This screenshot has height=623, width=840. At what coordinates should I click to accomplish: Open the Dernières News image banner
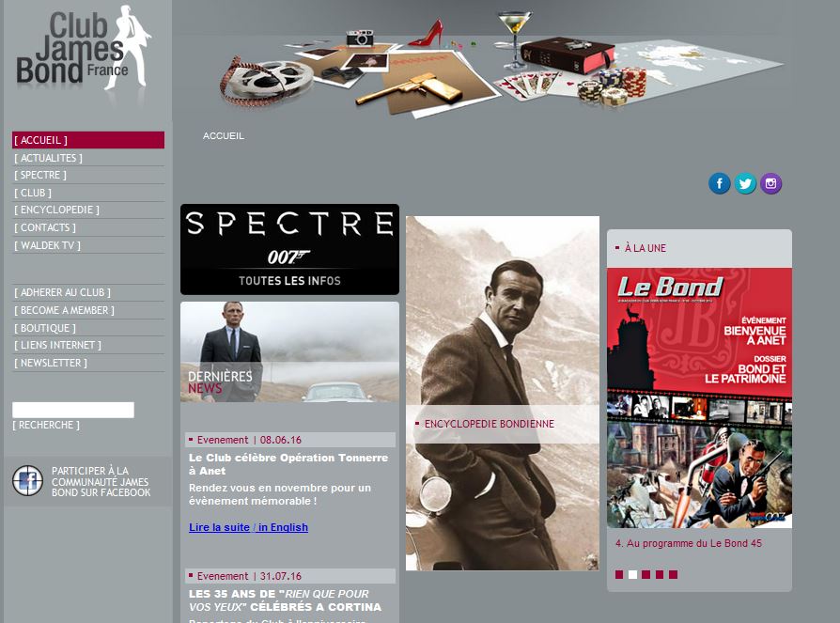(x=289, y=352)
